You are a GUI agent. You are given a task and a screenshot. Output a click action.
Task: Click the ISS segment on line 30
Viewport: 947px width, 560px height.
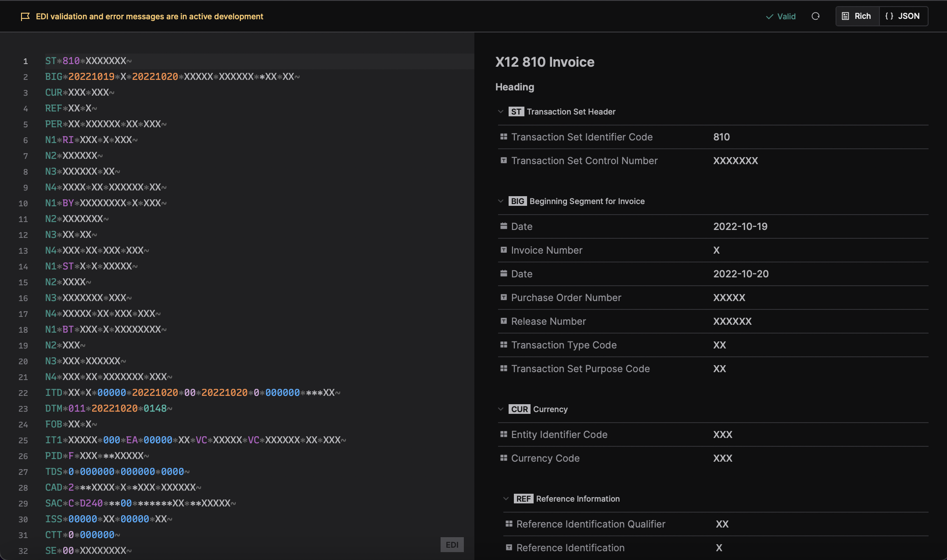(108, 519)
